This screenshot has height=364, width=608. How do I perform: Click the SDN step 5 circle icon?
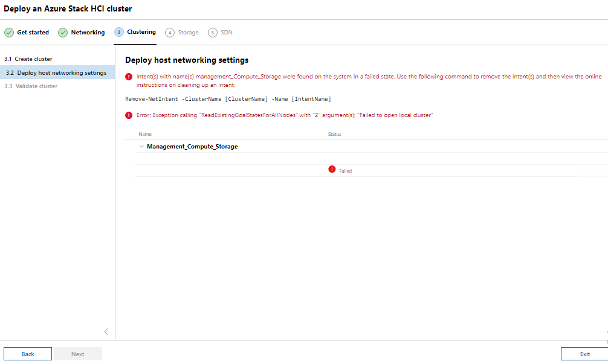point(212,33)
